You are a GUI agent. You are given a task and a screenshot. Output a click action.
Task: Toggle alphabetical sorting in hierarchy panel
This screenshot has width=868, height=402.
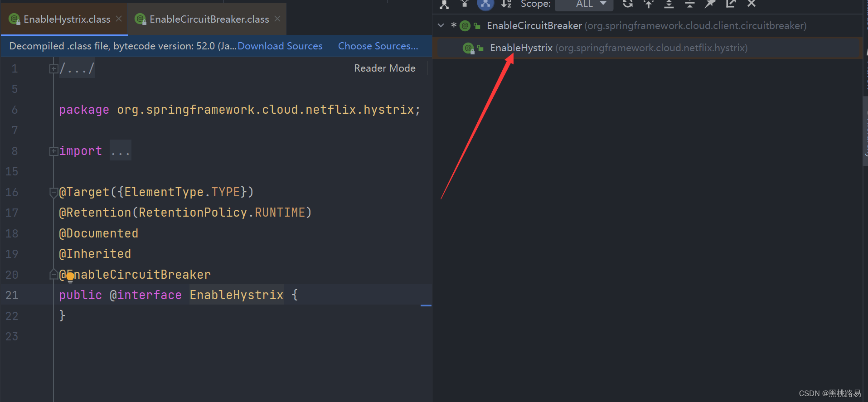pyautogui.click(x=506, y=4)
